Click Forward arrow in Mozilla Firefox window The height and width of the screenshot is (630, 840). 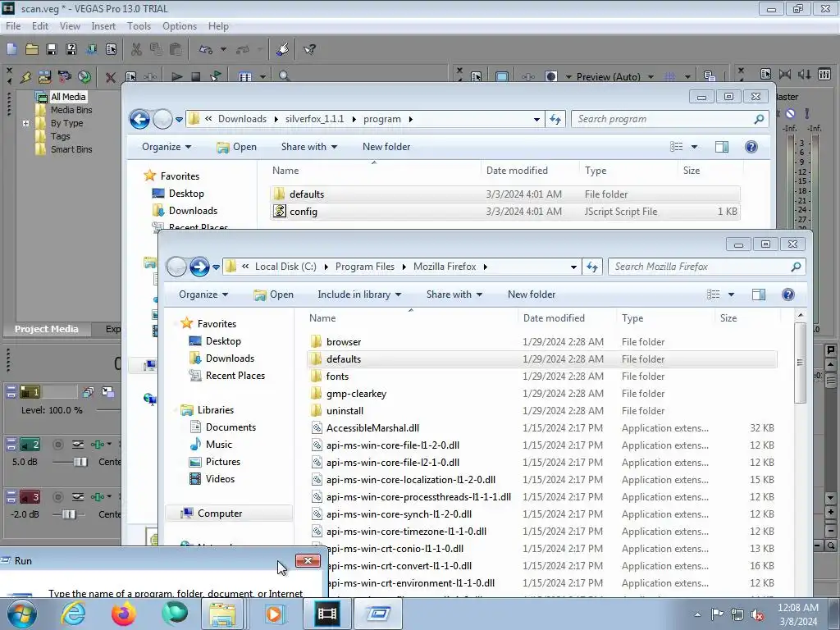(199, 267)
